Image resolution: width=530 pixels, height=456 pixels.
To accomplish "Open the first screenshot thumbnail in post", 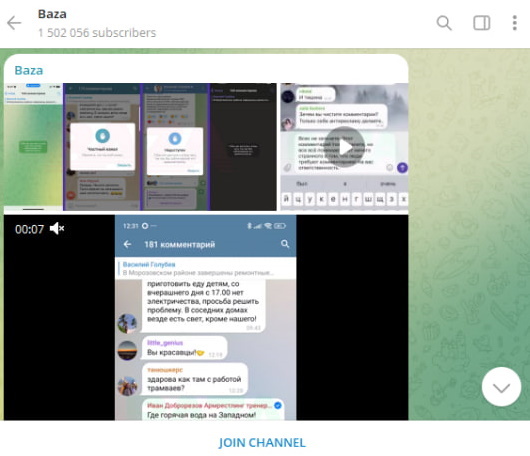I will tap(140, 147).
